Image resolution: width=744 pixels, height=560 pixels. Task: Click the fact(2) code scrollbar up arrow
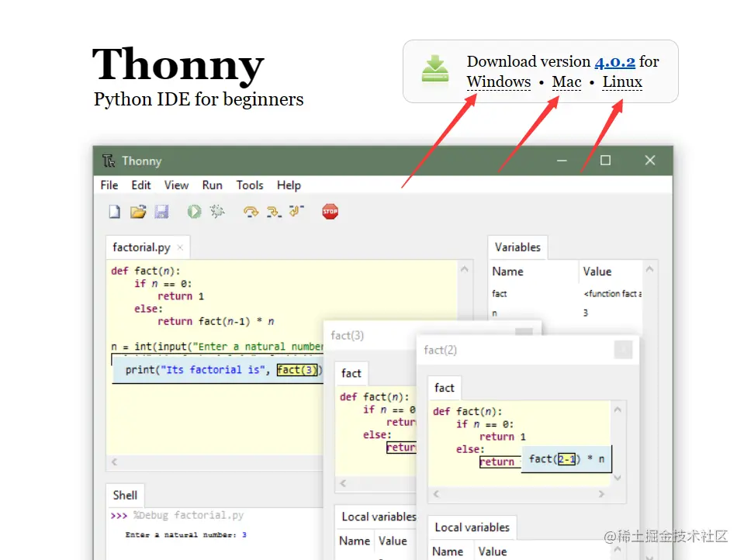(x=618, y=410)
